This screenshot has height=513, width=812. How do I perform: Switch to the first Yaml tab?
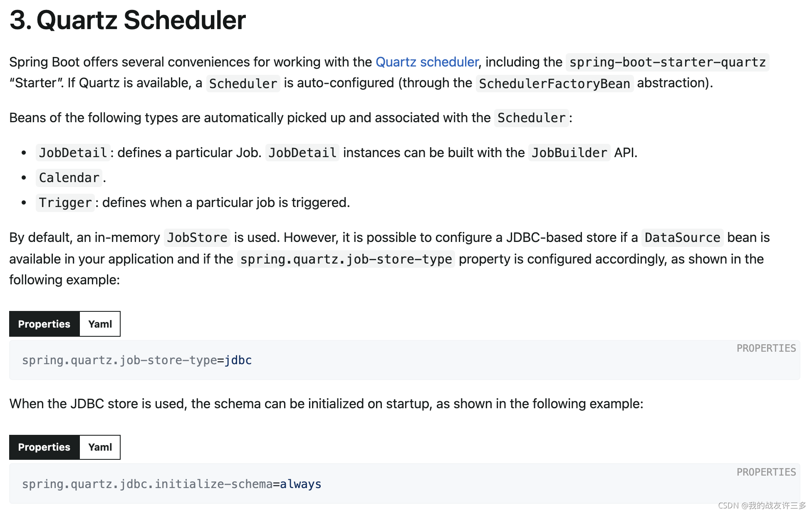point(100,324)
